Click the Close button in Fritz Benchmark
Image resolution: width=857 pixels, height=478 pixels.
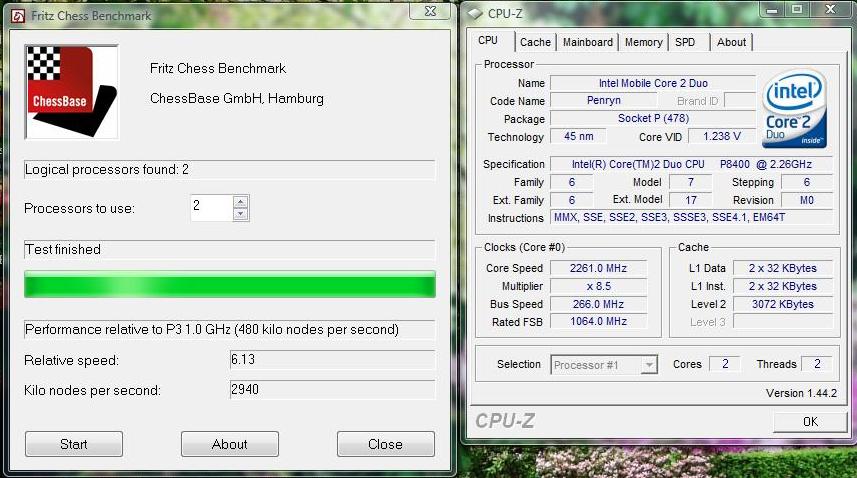385,444
